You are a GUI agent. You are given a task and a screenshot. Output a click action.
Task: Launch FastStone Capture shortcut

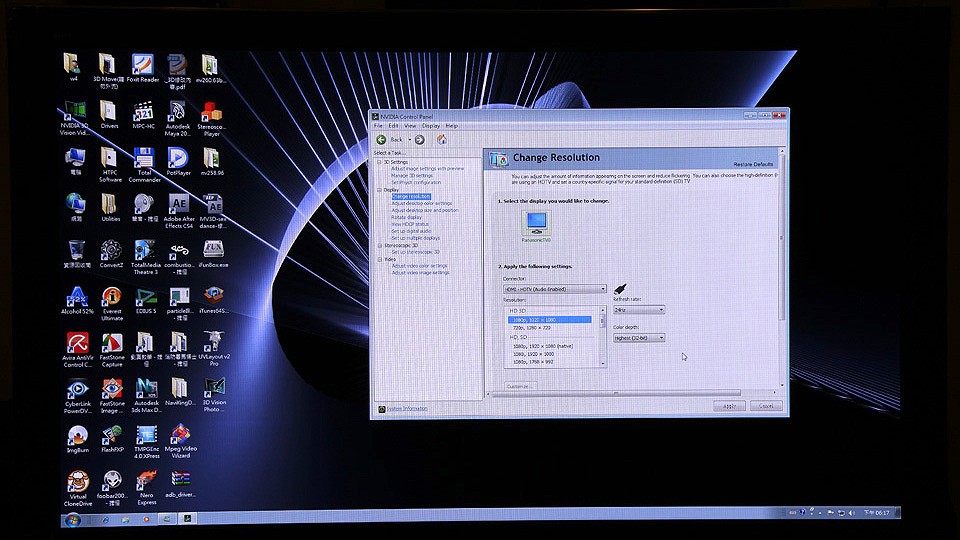[112, 350]
